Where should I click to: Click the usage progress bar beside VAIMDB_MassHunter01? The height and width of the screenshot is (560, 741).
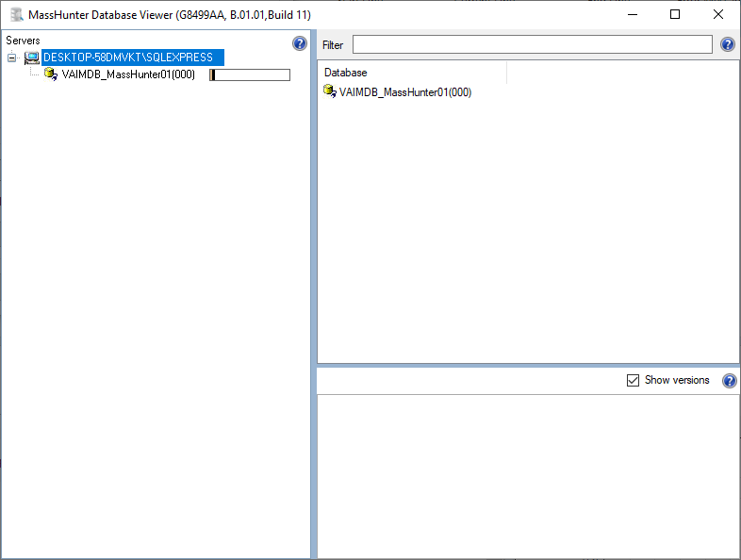pyautogui.click(x=250, y=74)
